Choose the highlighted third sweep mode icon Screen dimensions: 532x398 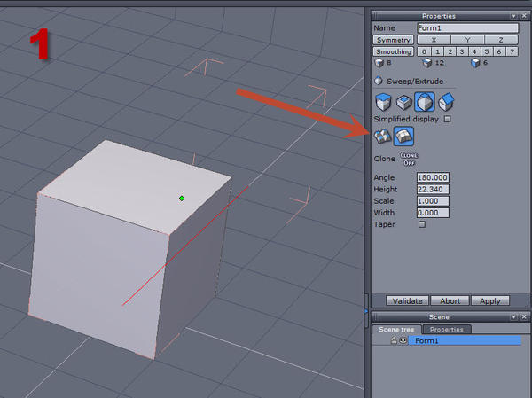(425, 101)
